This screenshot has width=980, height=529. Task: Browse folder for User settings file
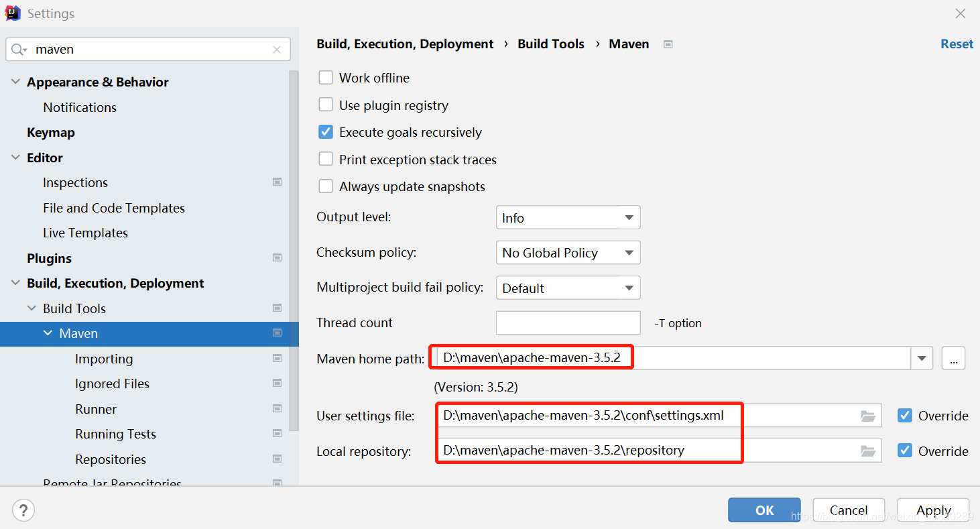pos(868,416)
